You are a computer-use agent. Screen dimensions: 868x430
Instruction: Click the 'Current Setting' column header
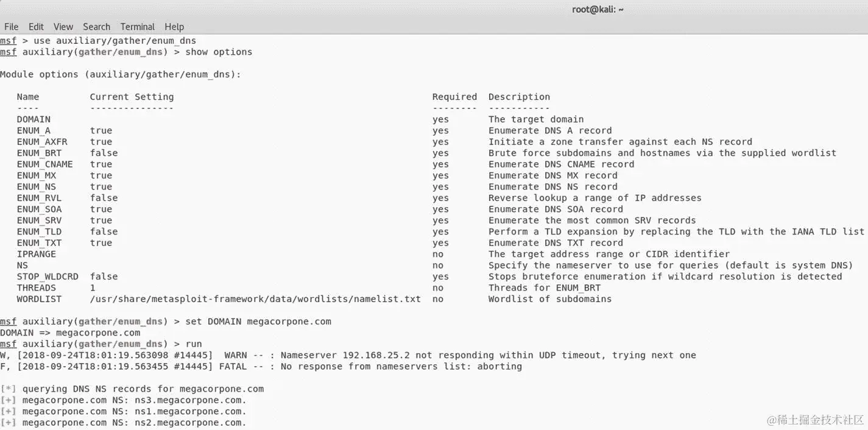point(132,97)
